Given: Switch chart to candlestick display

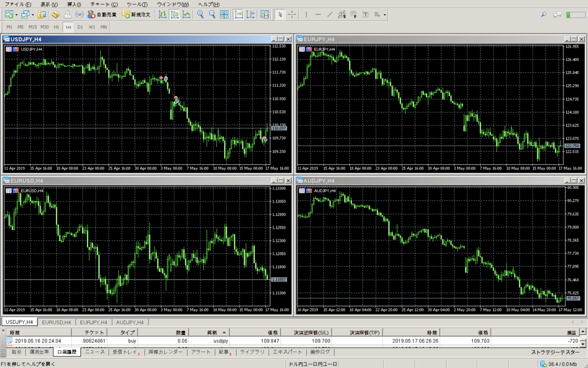Looking at the screenshot, I should click(x=175, y=14).
